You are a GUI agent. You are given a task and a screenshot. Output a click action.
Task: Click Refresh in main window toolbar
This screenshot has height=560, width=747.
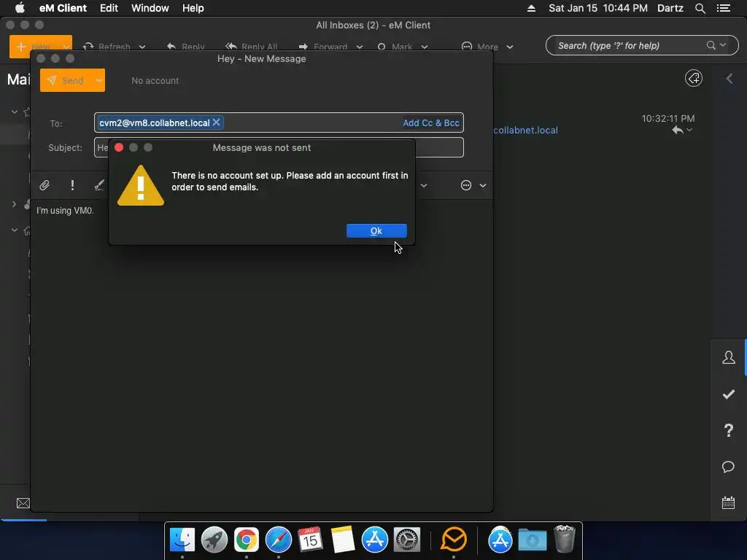pos(107,47)
